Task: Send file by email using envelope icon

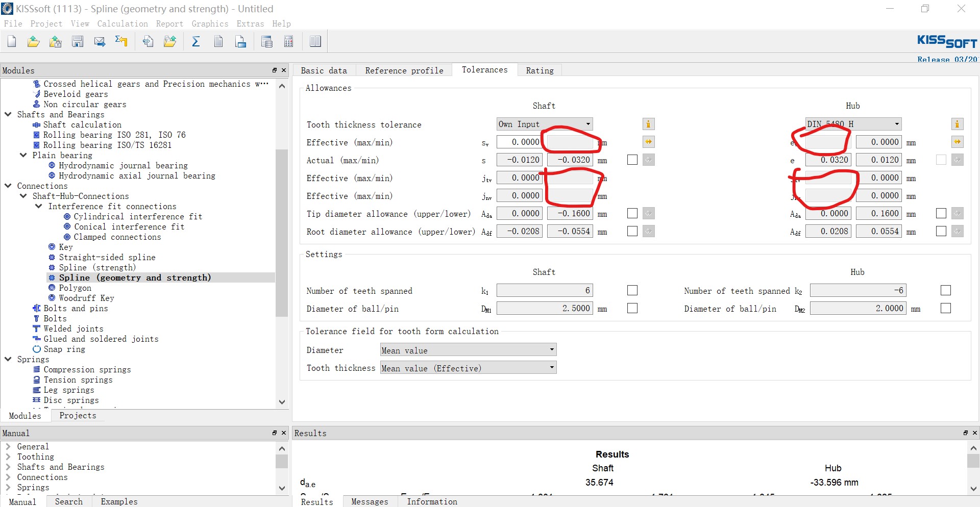Action: [100, 41]
